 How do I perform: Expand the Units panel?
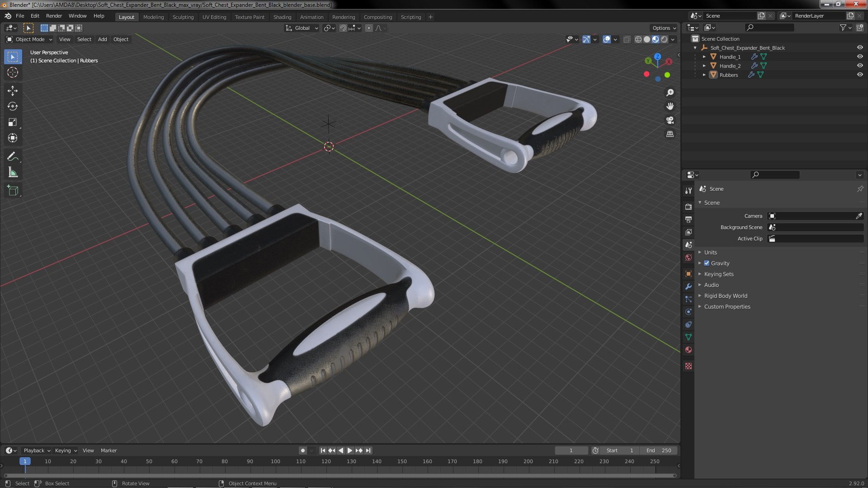pyautogui.click(x=710, y=252)
